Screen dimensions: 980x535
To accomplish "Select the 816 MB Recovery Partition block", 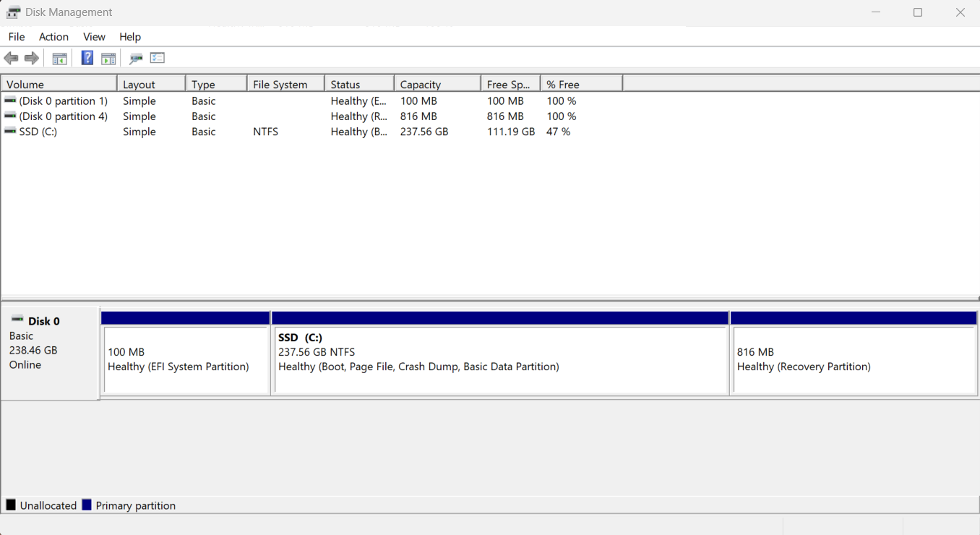I will pyautogui.click(x=854, y=353).
